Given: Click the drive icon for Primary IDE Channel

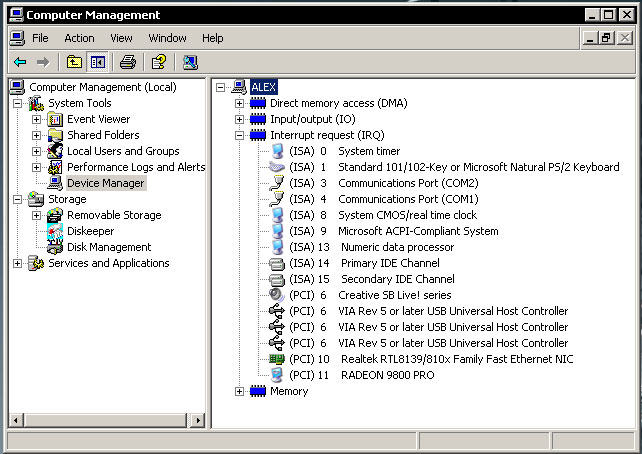Looking at the screenshot, I should coord(277,263).
